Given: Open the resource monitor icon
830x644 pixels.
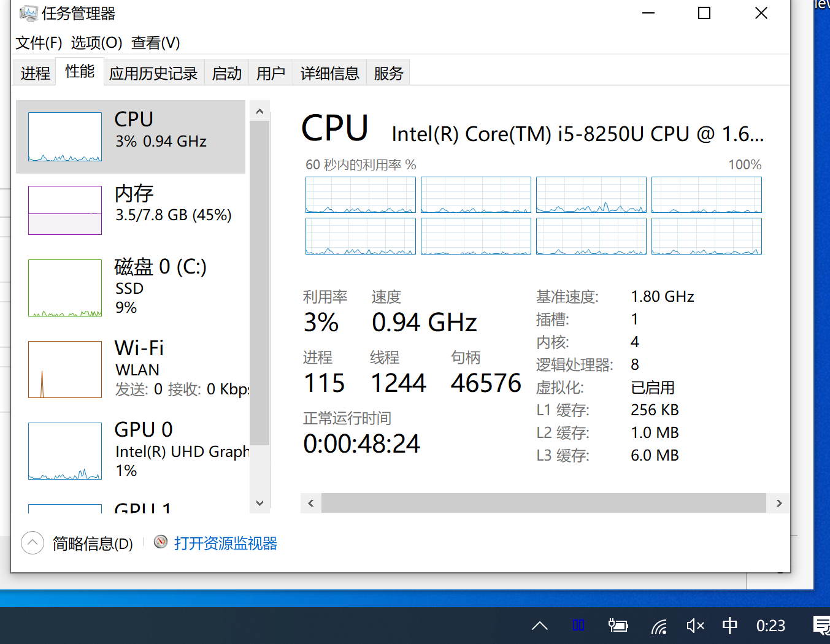Looking at the screenshot, I should [161, 542].
